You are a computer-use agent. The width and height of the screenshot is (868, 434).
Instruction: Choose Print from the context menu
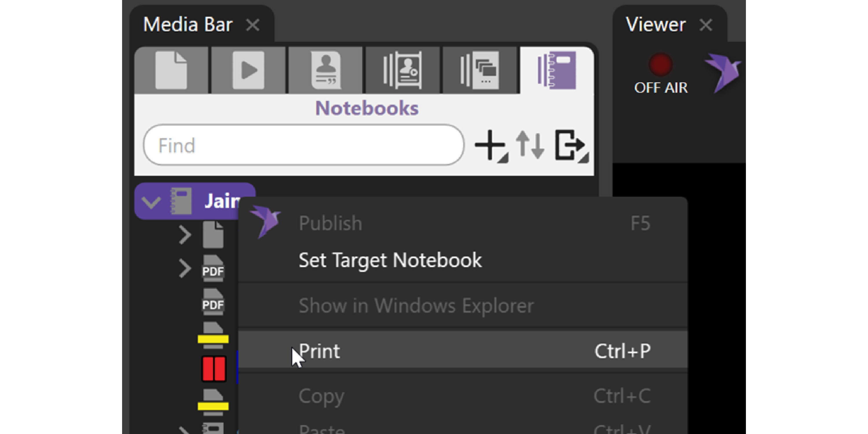[x=319, y=351]
